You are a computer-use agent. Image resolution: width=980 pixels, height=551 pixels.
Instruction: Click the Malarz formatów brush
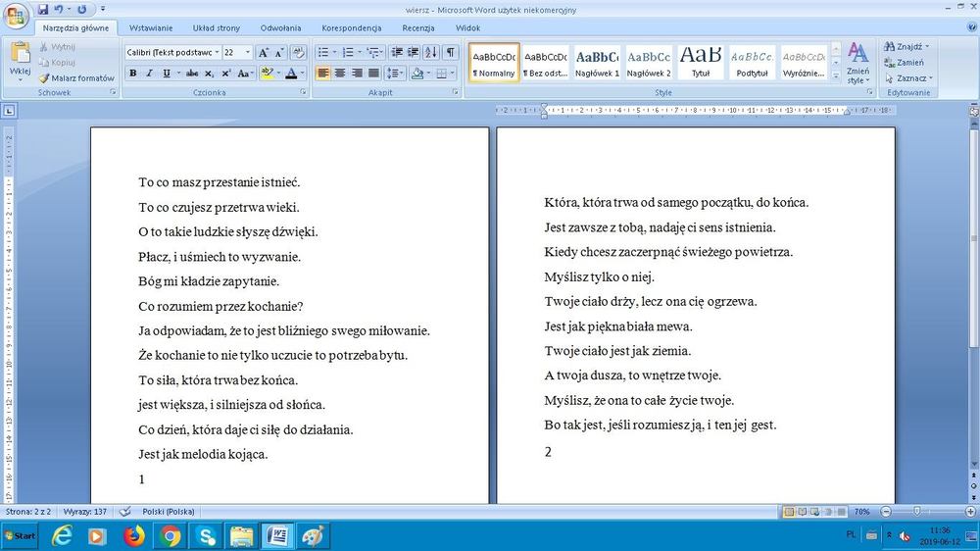[x=76, y=77]
